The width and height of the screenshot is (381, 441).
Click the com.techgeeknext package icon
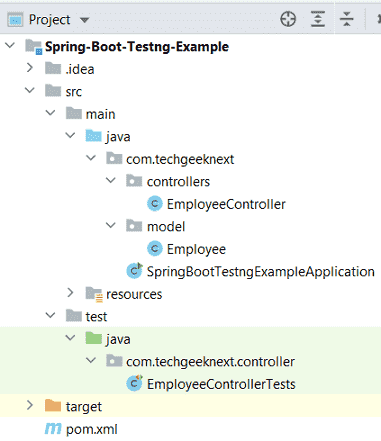pos(114,158)
